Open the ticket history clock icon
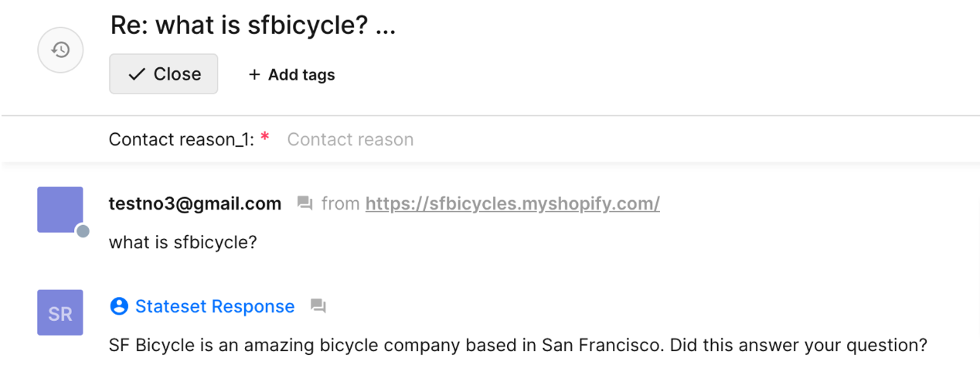The height and width of the screenshot is (365, 980). [60, 50]
